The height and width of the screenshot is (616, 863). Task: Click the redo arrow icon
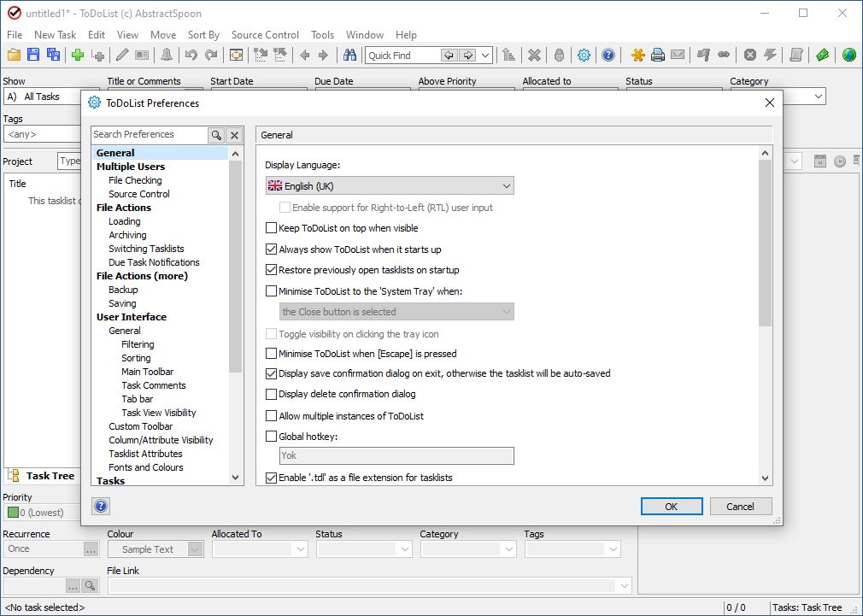click(x=211, y=55)
